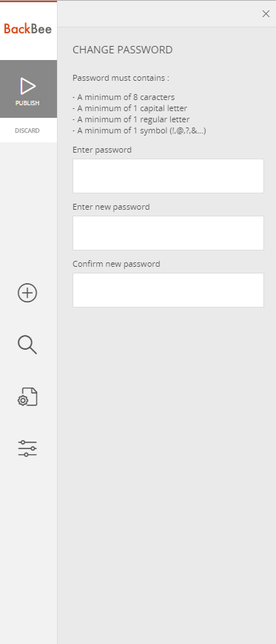
Task: Click the "Enter new password" label
Action: pyautogui.click(x=111, y=207)
